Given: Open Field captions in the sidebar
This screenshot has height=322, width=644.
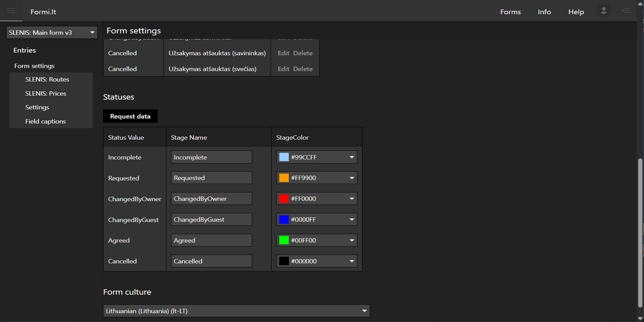Looking at the screenshot, I should point(46,121).
